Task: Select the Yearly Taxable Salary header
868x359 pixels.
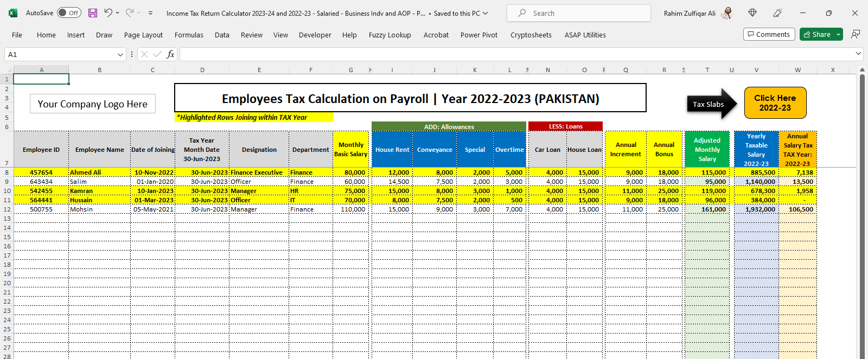Action: coord(756,150)
